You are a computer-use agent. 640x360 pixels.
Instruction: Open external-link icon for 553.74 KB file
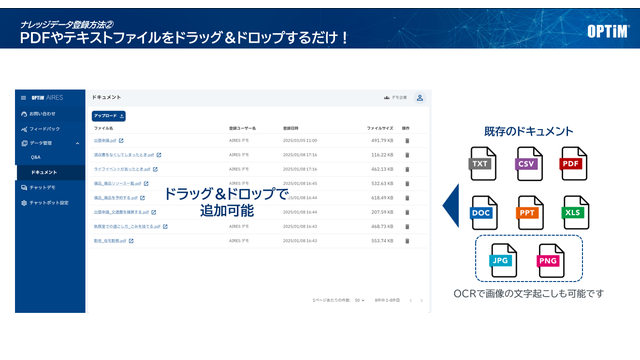pyautogui.click(x=131, y=241)
